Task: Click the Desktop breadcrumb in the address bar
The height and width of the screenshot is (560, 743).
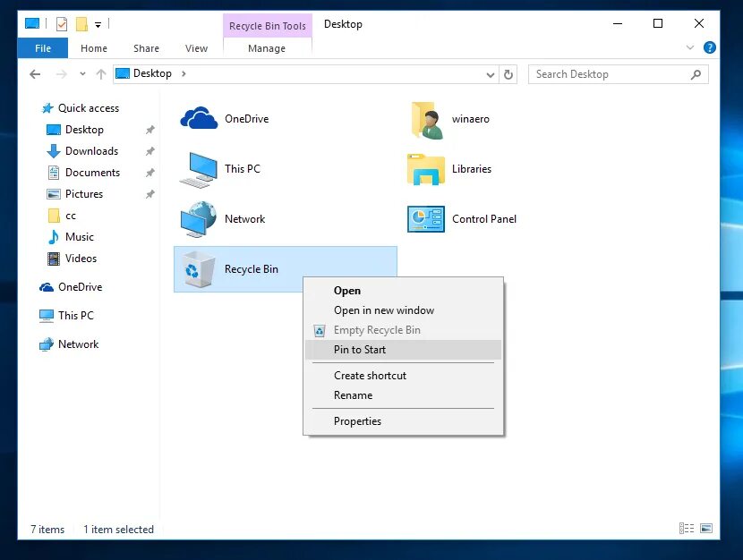Action: click(x=152, y=73)
